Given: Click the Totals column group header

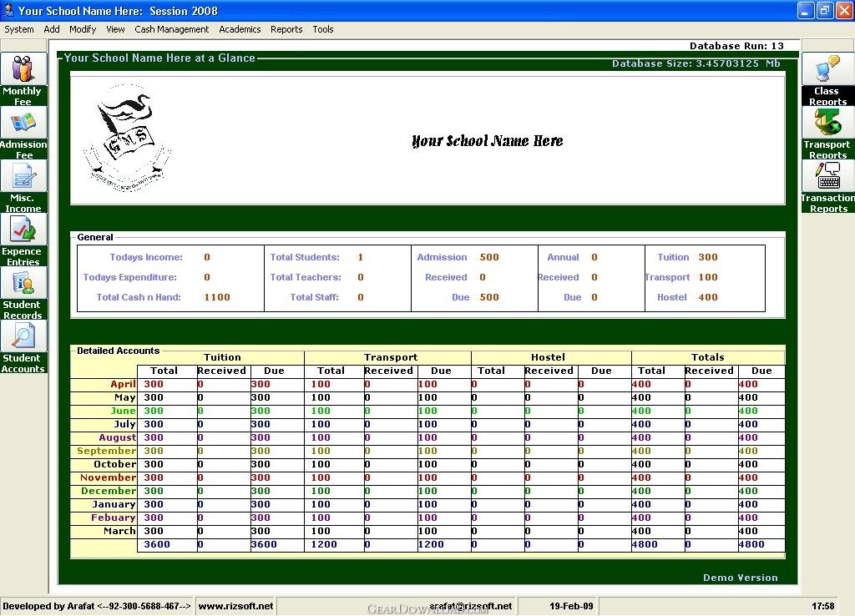Looking at the screenshot, I should (708, 357).
